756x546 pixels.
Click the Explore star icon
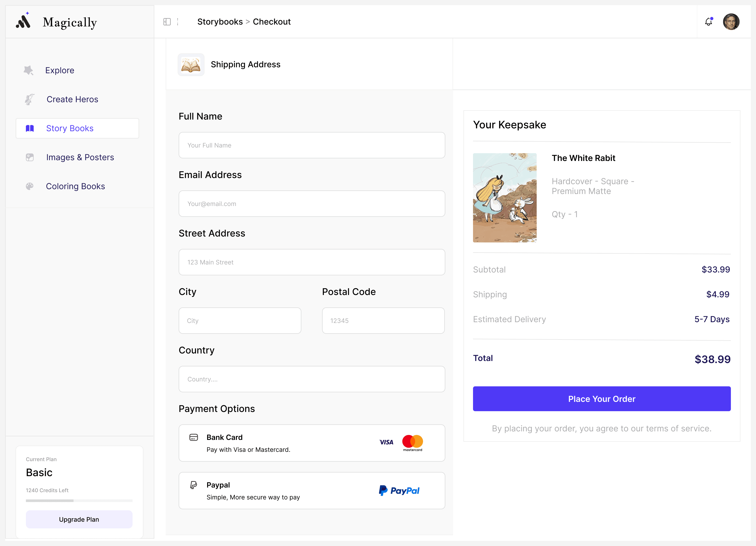pyautogui.click(x=29, y=70)
